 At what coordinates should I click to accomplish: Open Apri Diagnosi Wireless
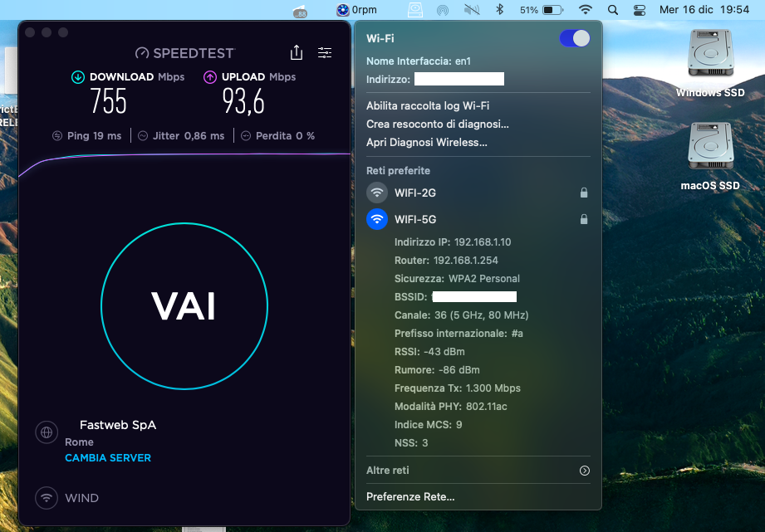click(427, 143)
